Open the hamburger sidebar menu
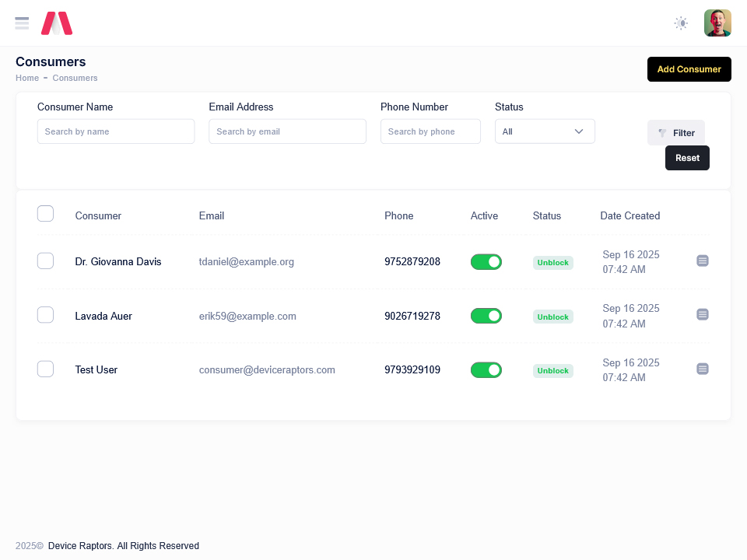The image size is (747, 560). coord(22,23)
